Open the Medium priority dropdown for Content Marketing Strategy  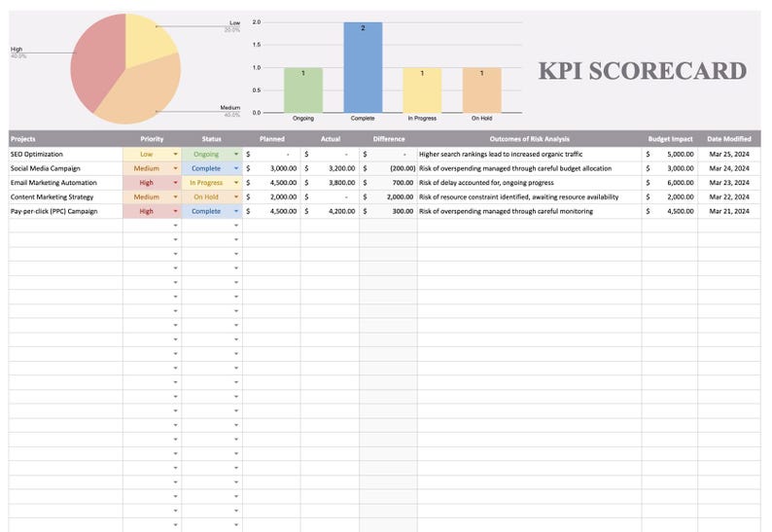pos(175,197)
